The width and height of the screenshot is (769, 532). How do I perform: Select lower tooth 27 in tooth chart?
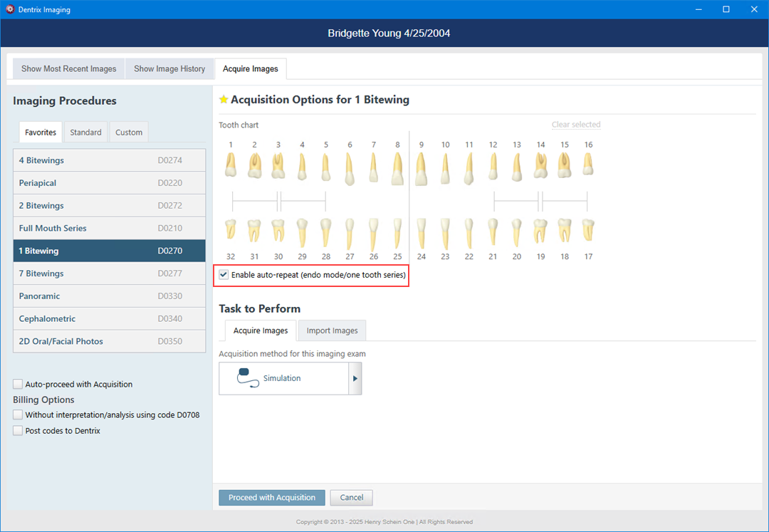pos(350,234)
